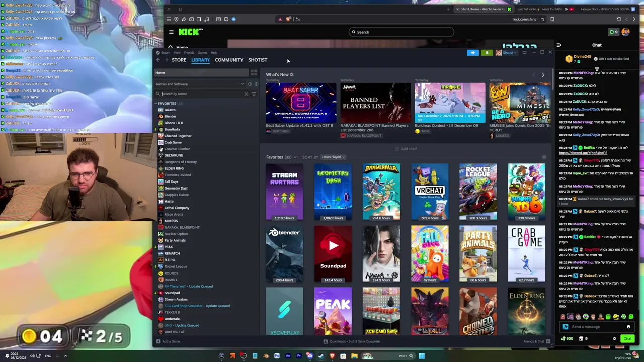Image resolution: width=644 pixels, height=362 pixels.
Task: Select the VRChat game cover
Action: (430, 192)
